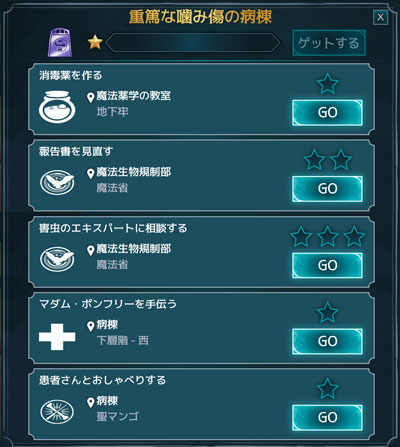Click GO for 患者さんとおしゃべりする

click(327, 417)
